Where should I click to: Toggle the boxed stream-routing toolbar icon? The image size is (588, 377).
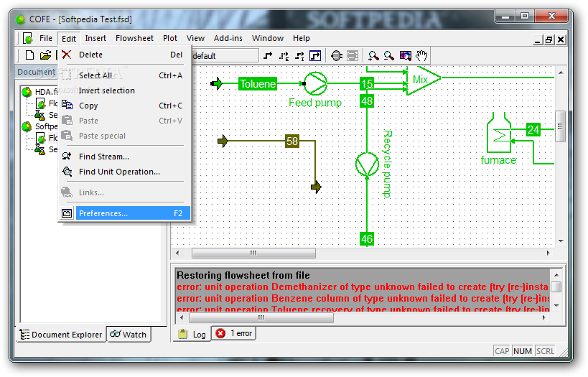(315, 56)
